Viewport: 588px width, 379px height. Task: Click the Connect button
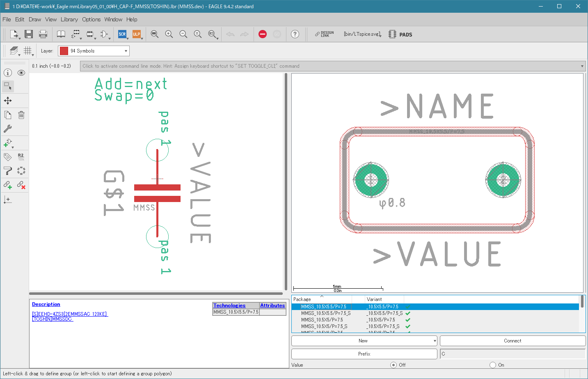pyautogui.click(x=512, y=341)
